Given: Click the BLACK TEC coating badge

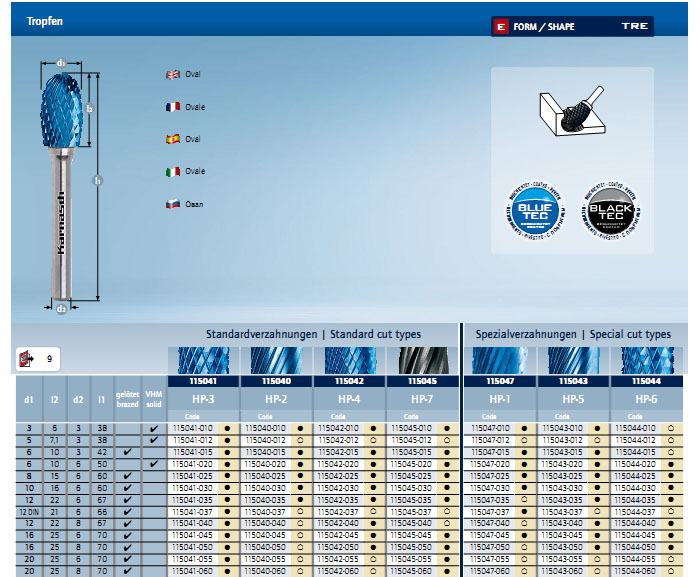Looking at the screenshot, I should coord(611,211).
